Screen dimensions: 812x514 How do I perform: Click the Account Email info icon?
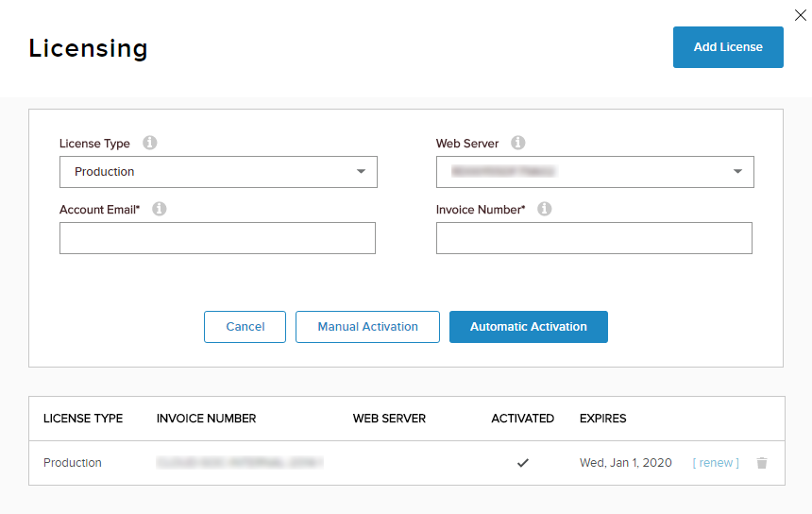(x=160, y=209)
